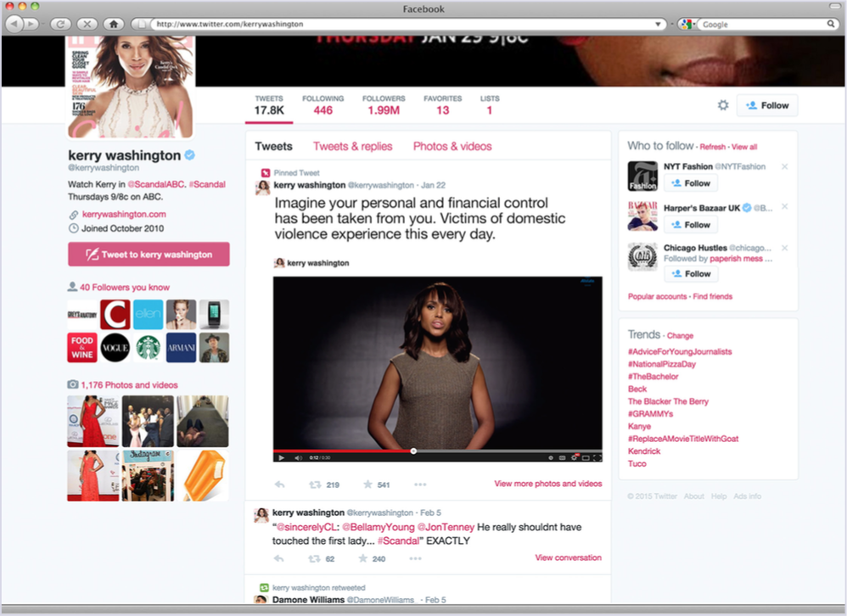Open more options on Feb 5 tweet

[x=415, y=559]
